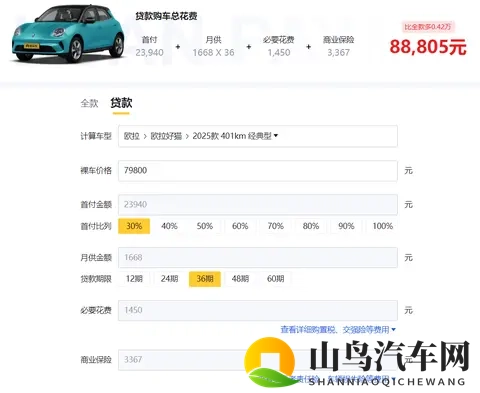
Task: Select 40% down payment ratio
Action: coord(169,226)
